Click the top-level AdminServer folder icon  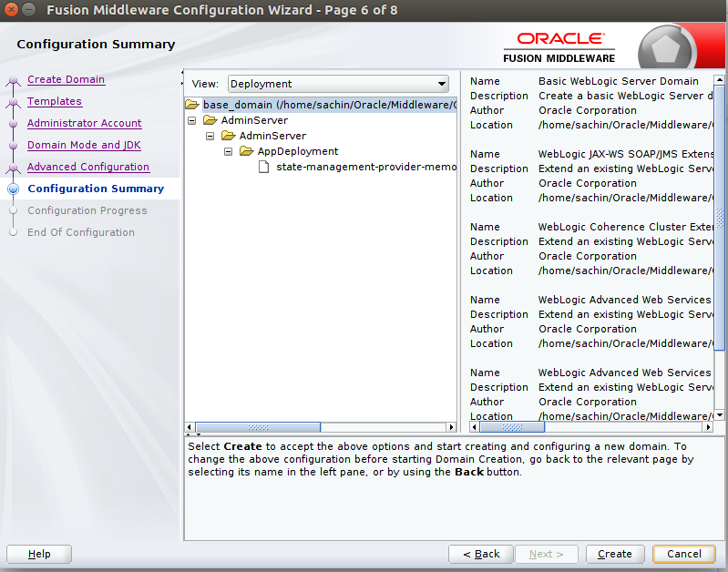210,120
